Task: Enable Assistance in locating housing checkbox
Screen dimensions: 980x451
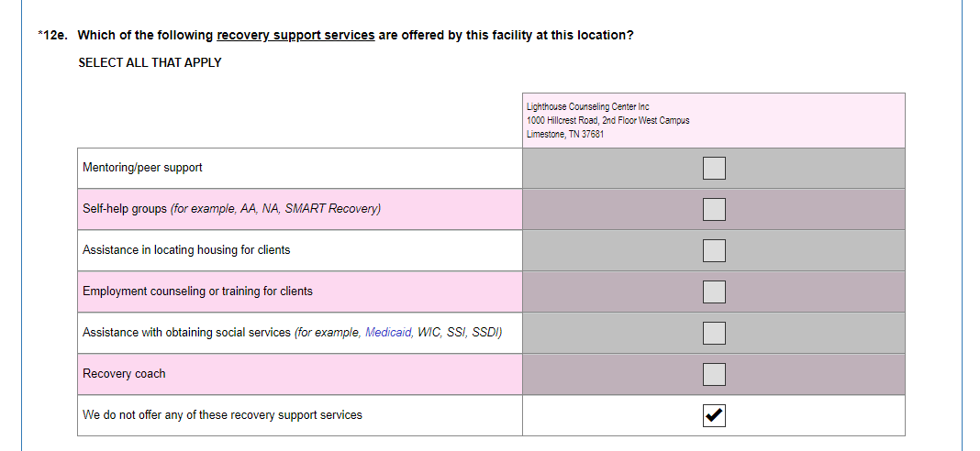Action: [x=714, y=250]
